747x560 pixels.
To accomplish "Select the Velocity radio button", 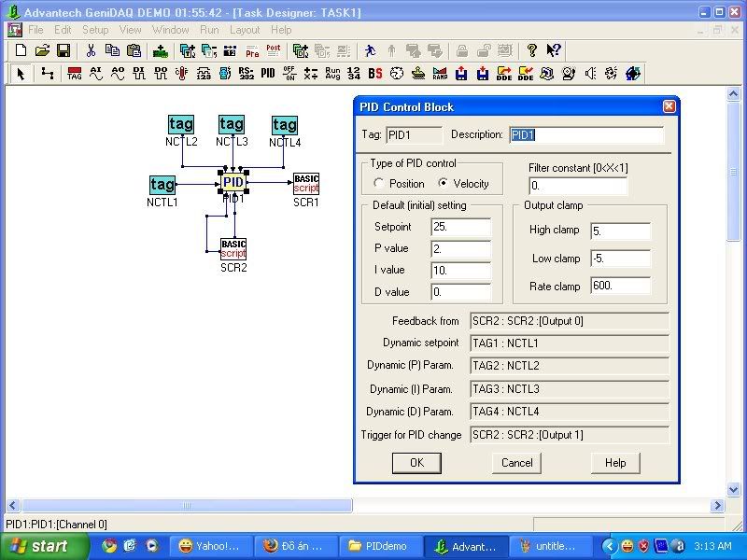I will [444, 184].
